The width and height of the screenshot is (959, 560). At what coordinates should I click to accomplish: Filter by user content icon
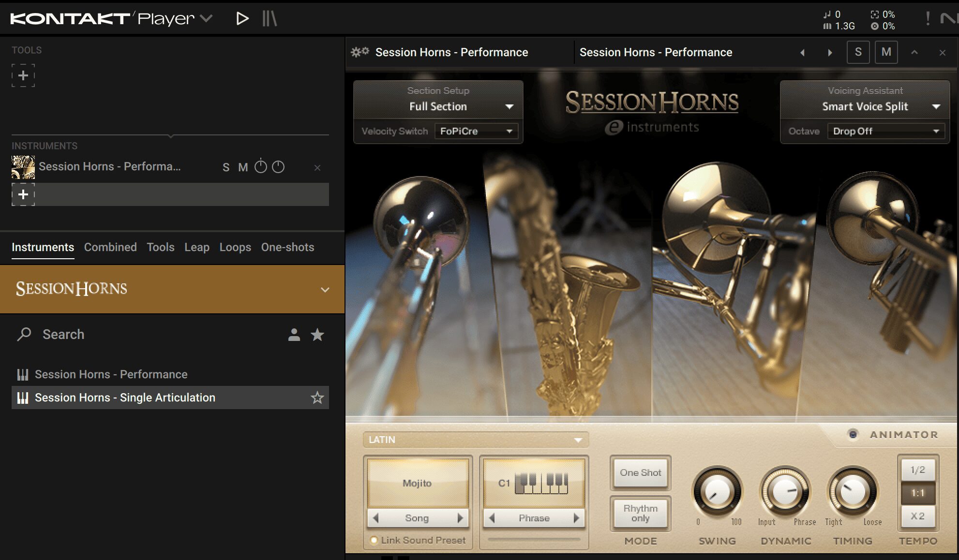[x=294, y=335]
